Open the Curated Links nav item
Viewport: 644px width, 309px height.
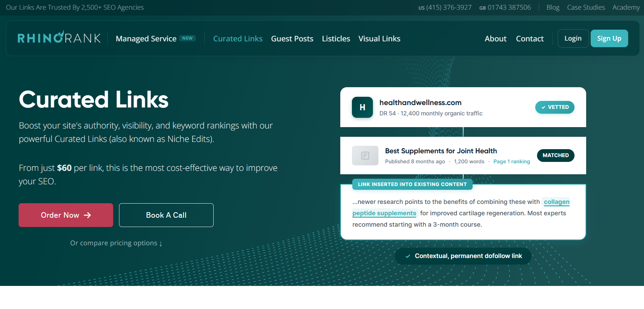(x=238, y=39)
